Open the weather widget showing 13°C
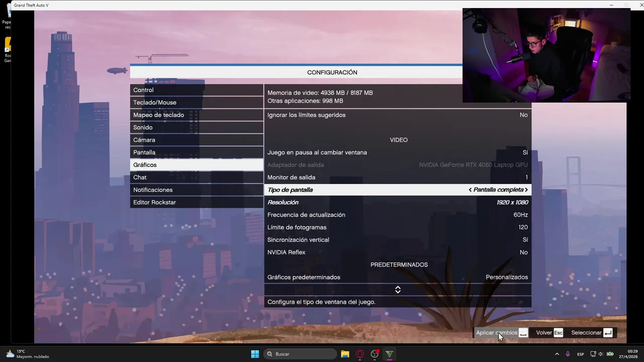The height and width of the screenshot is (362, 644). click(28, 354)
